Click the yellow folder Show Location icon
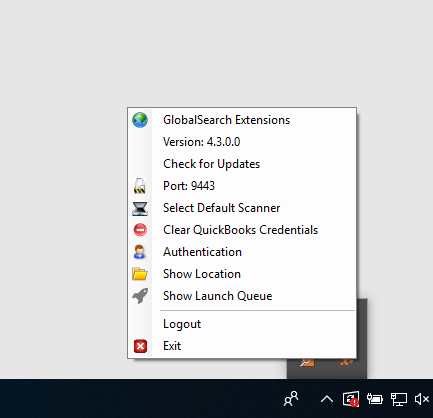Screen dimensions: 433x418 tap(140, 274)
